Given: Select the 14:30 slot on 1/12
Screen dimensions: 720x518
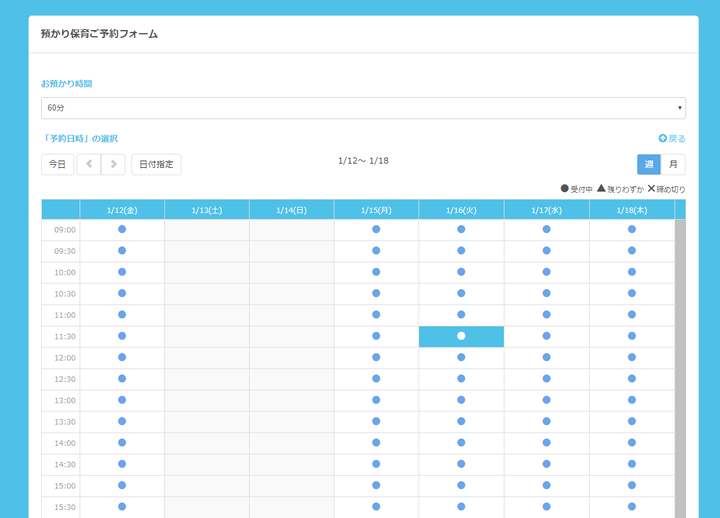Looking at the screenshot, I should 122,464.
